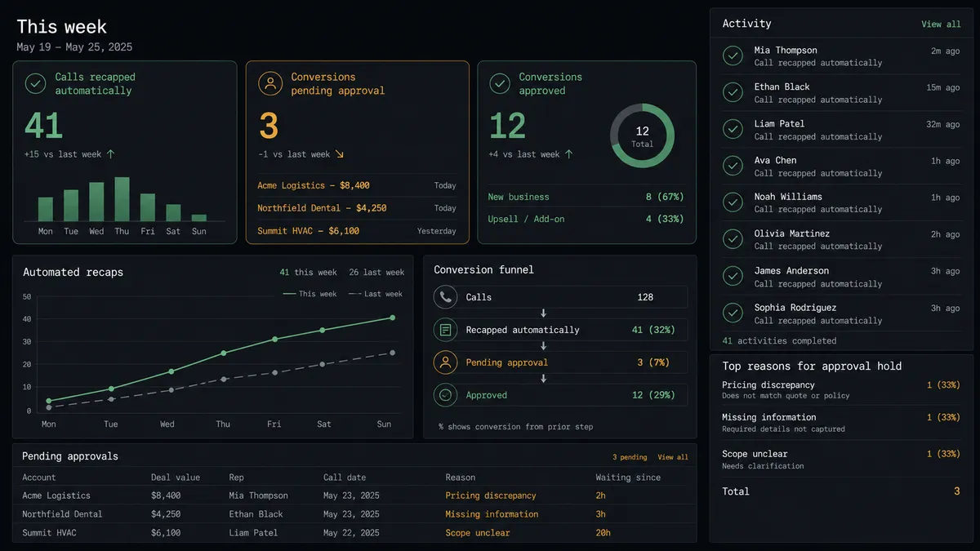Click the May 19 – May 25, 2025 date range
Image resolution: width=980 pixels, height=551 pixels.
(x=74, y=47)
